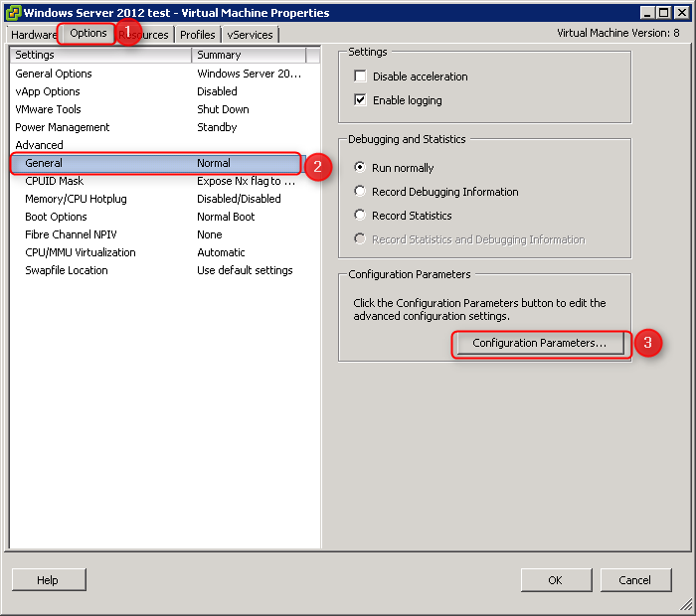Select Power Management setting
The height and width of the screenshot is (616, 696).
point(158,127)
